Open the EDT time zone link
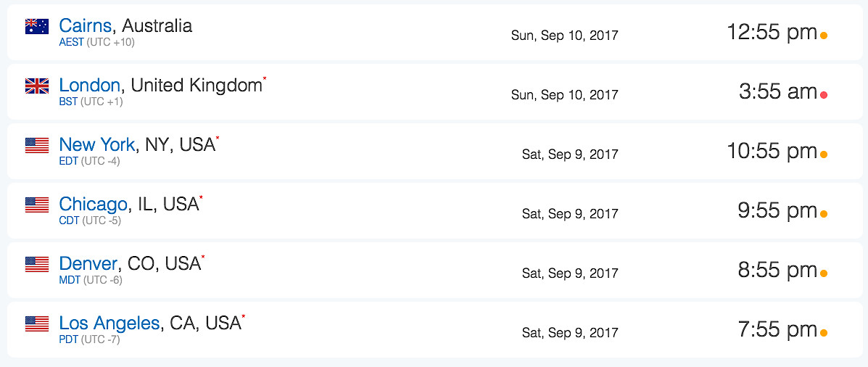Image resolution: width=868 pixels, height=367 pixels. tap(68, 161)
